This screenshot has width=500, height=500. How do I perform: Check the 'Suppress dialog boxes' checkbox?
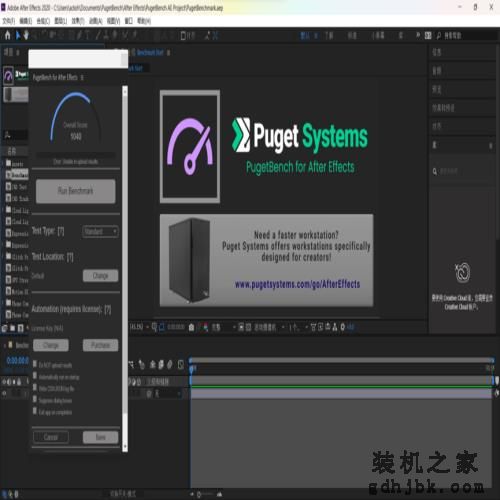click(35, 399)
